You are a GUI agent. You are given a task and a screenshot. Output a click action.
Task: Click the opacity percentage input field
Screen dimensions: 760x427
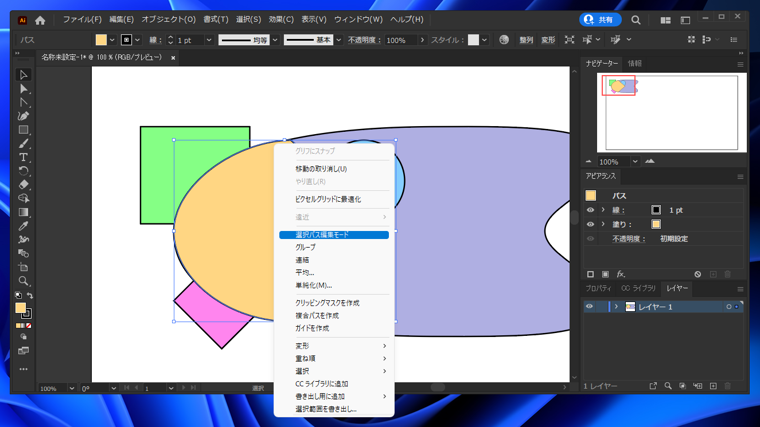(x=399, y=41)
